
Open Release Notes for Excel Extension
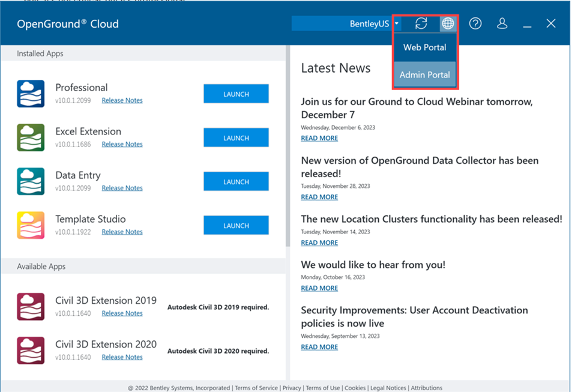[122, 144]
